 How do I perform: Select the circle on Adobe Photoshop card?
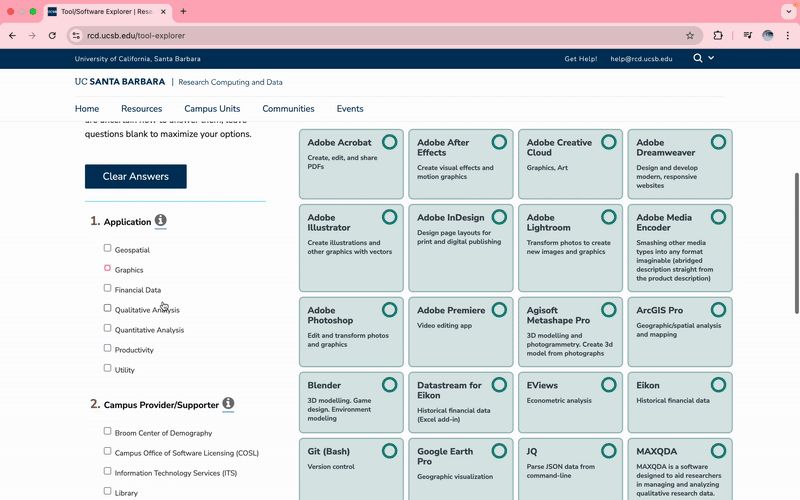pos(389,310)
